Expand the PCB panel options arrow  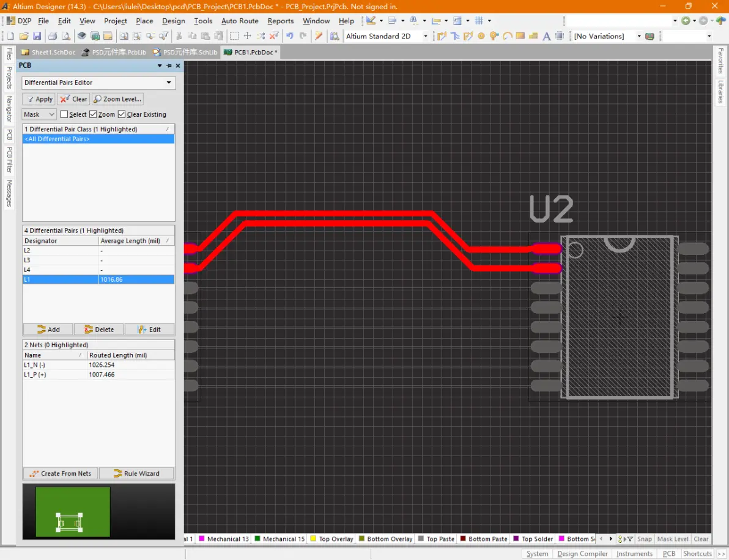tap(160, 66)
